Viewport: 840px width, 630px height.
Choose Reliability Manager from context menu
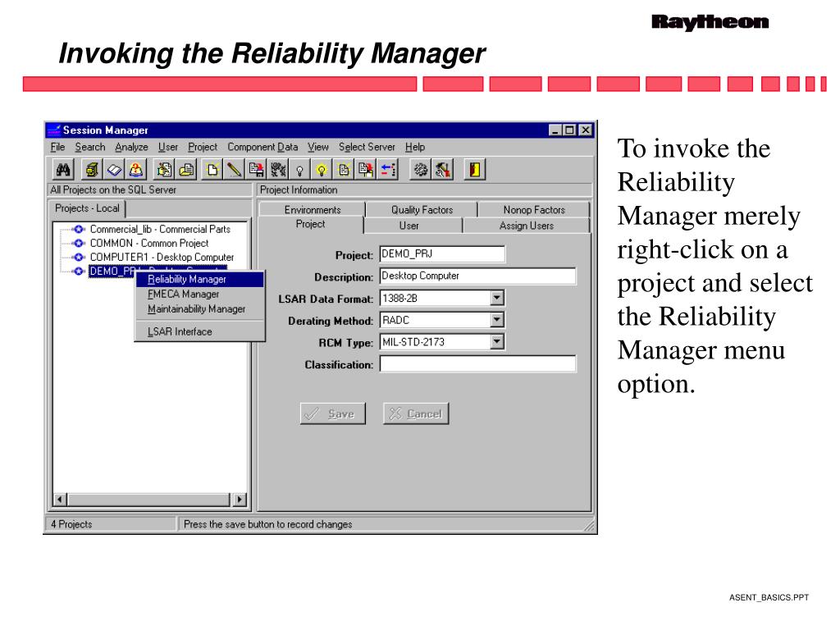point(200,279)
